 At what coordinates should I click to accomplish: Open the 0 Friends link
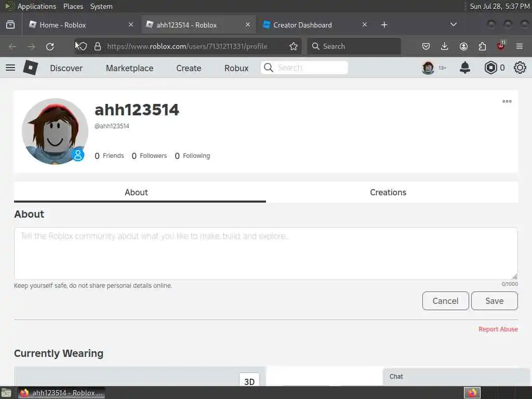click(x=109, y=156)
